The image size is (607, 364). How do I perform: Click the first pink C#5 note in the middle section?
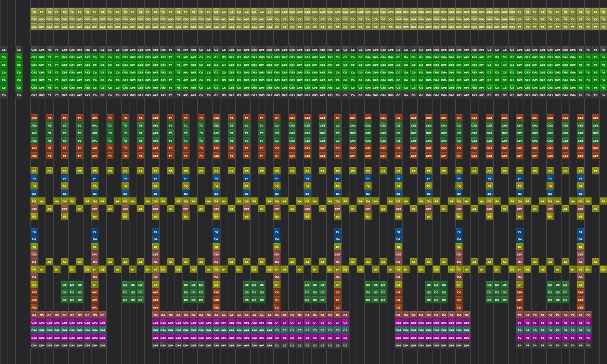(34, 209)
